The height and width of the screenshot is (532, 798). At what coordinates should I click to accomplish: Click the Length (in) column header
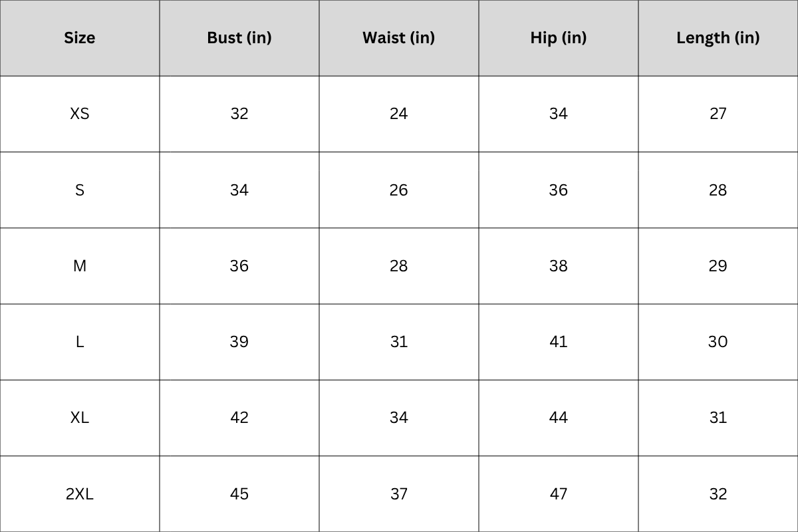pos(718,38)
